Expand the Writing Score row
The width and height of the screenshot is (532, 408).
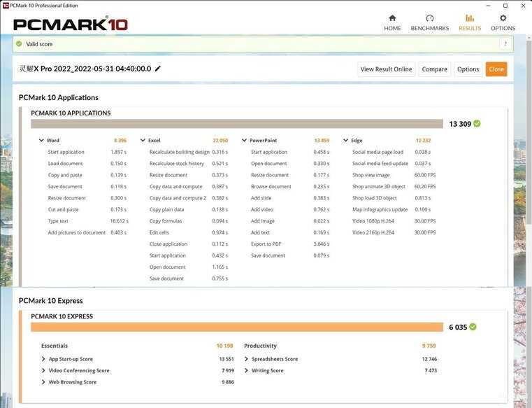[246, 371]
